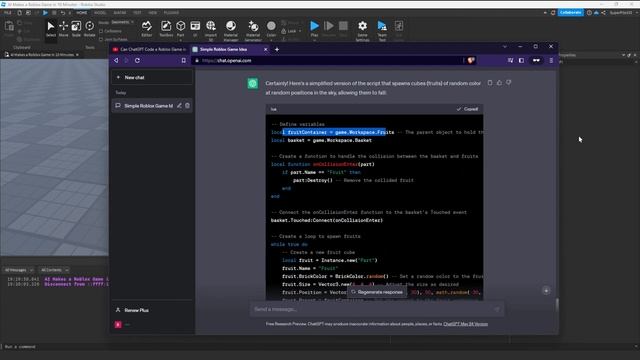This screenshot has width=640, height=360.
Task: Expand the Lock dropdown in Studio ribbon
Action: point(300,31)
